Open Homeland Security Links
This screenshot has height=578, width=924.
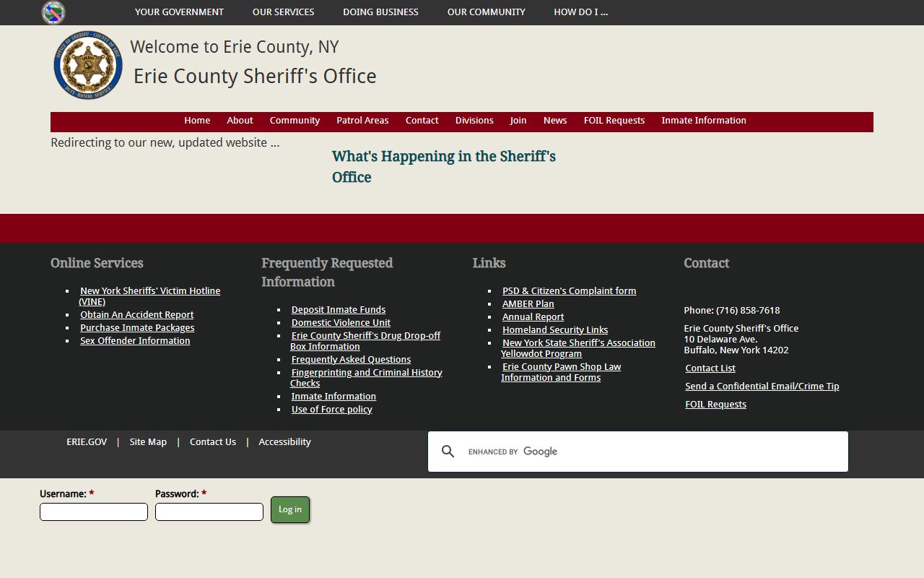point(555,330)
